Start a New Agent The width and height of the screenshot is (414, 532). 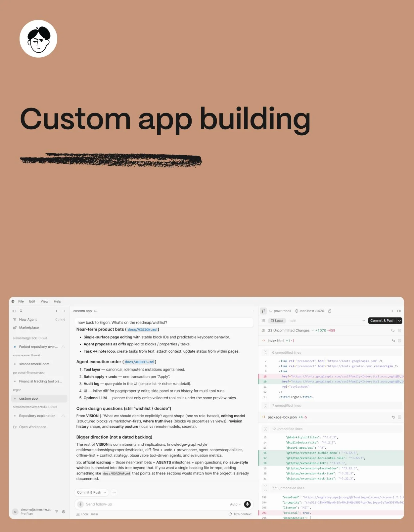[39, 320]
